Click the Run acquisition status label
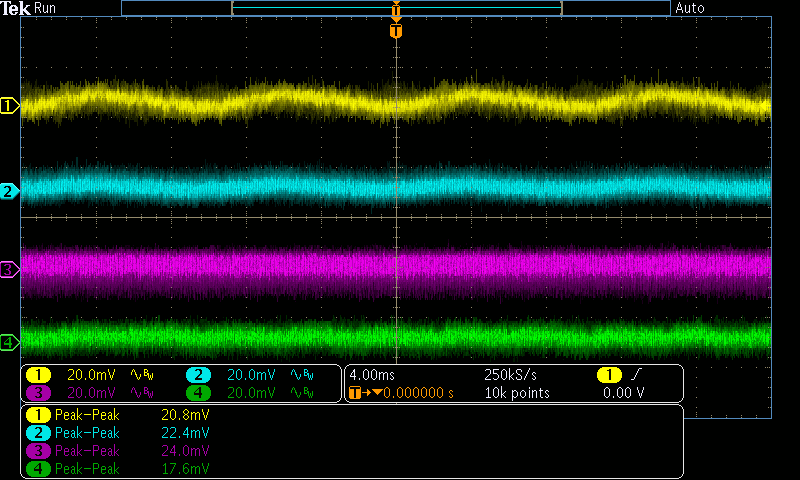Viewport: 800px width, 480px height. coord(46,8)
